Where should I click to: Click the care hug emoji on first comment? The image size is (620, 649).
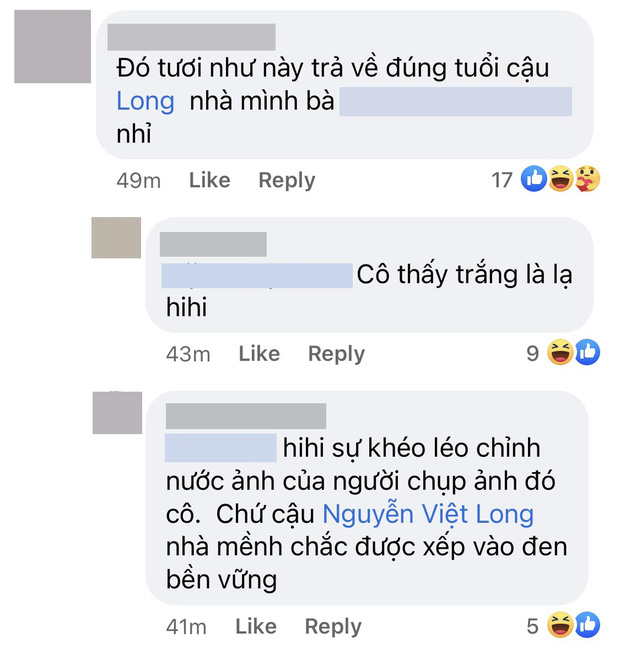[x=587, y=178]
